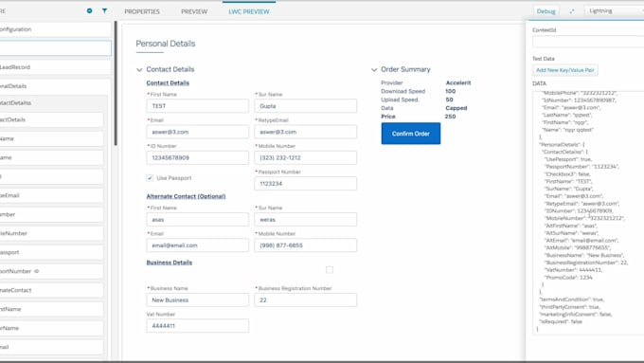
Task: Select the LWC PREVIEW tab
Action: point(249,11)
